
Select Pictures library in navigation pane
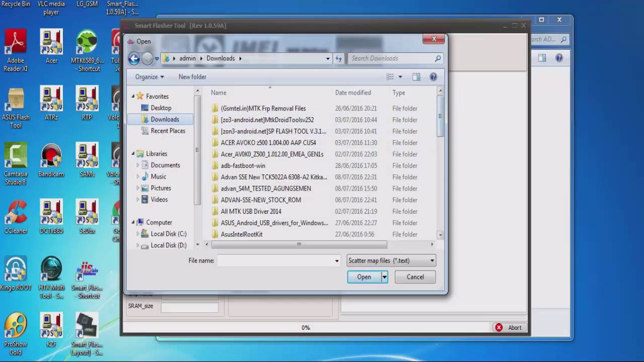(160, 188)
